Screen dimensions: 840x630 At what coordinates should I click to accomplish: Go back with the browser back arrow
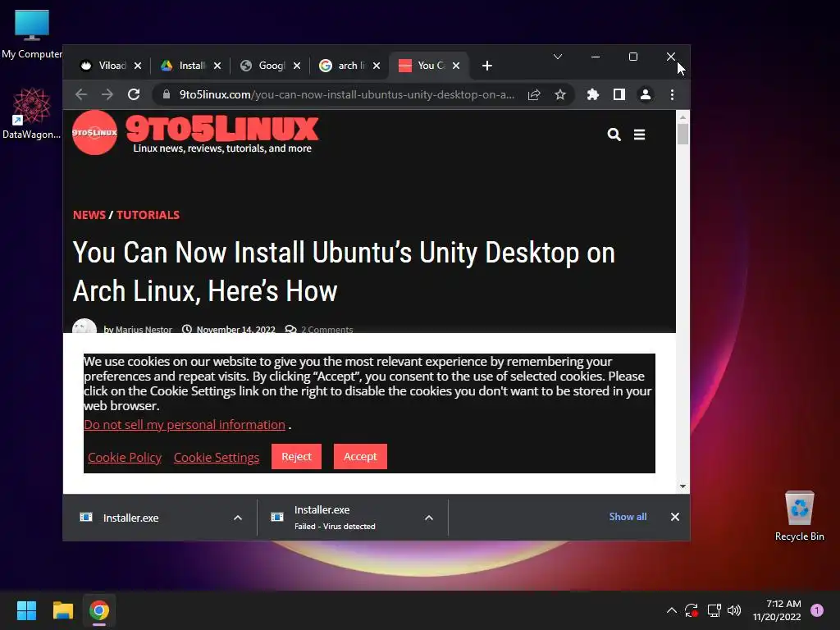(81, 95)
